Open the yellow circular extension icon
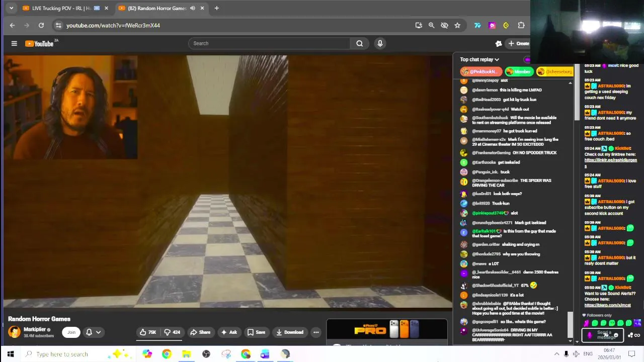 coord(506,25)
